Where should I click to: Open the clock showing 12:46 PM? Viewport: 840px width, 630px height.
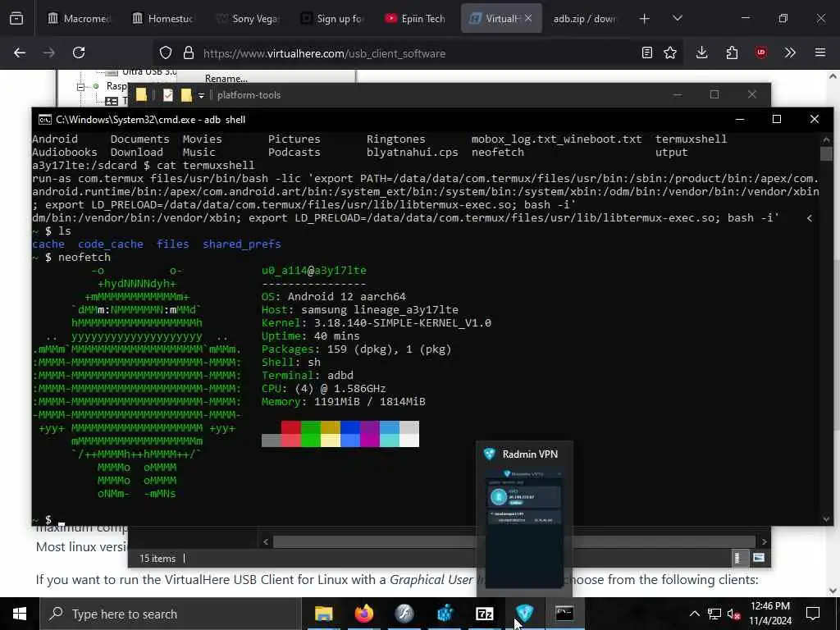[770, 614]
